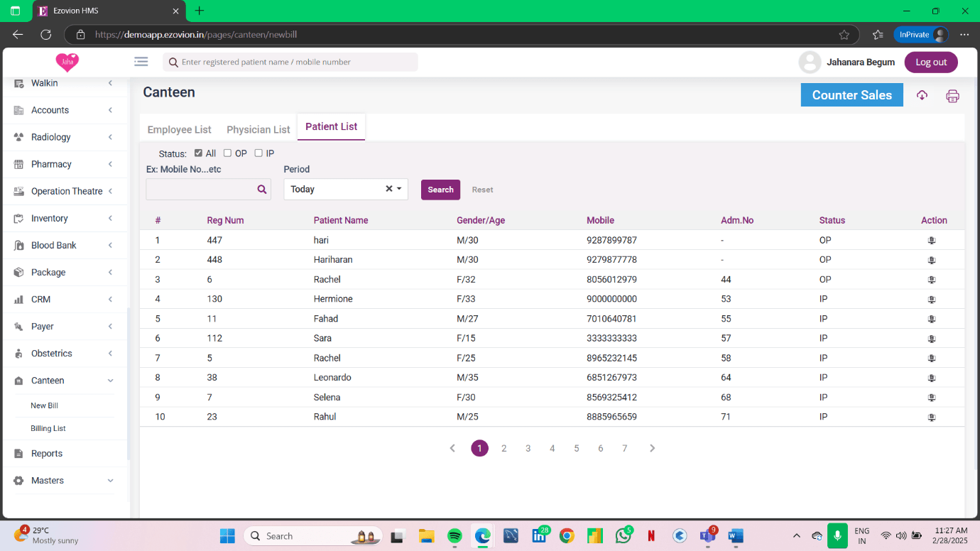The image size is (980, 551).
Task: Click the search magnifier in mobile field
Action: [x=262, y=190]
